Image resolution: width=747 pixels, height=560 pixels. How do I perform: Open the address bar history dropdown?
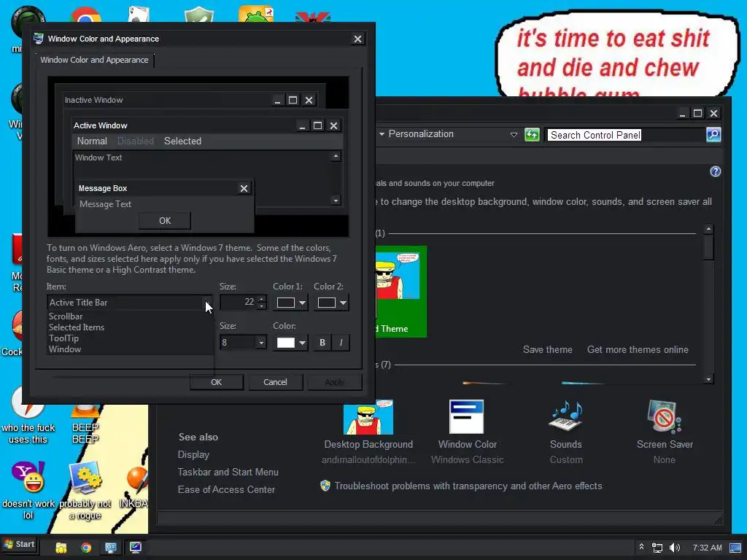pyautogui.click(x=514, y=135)
